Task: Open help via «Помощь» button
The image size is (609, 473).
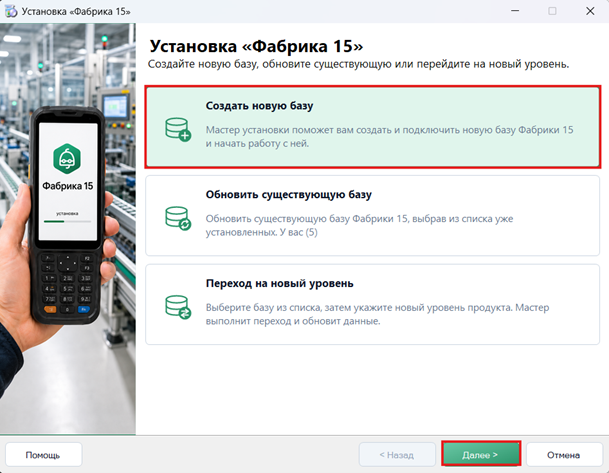Action: [44, 454]
